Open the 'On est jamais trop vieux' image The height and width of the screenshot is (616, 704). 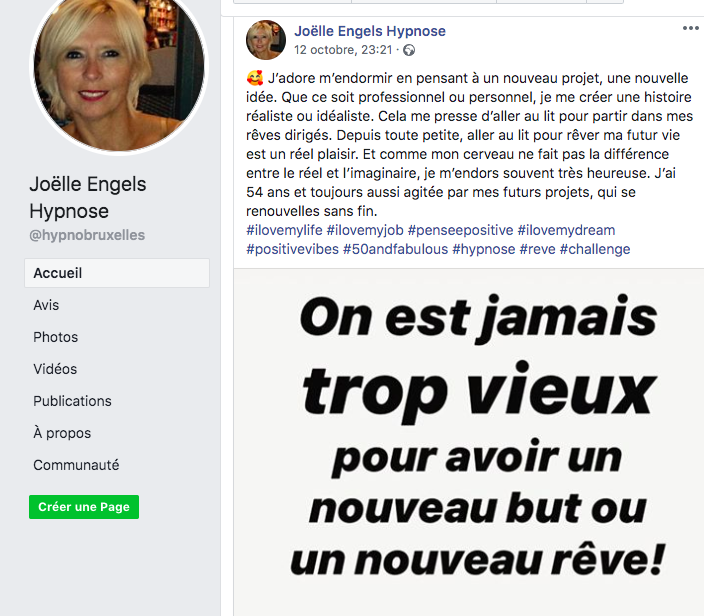point(469,442)
